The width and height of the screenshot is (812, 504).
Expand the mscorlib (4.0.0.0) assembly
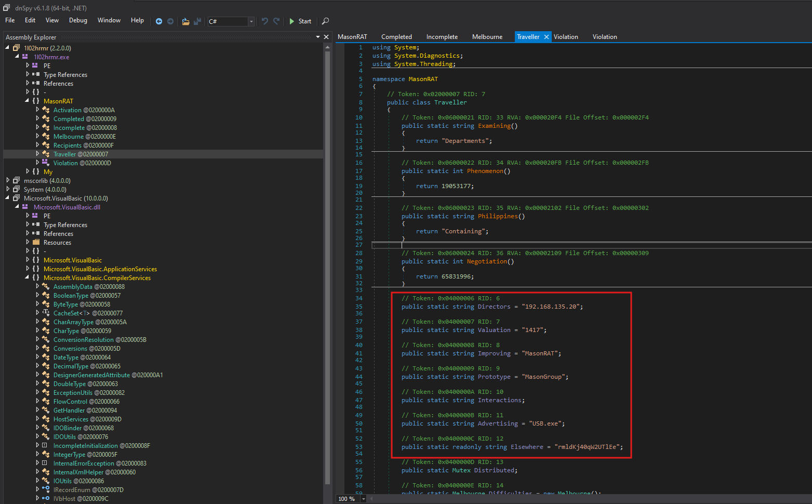pos(8,180)
